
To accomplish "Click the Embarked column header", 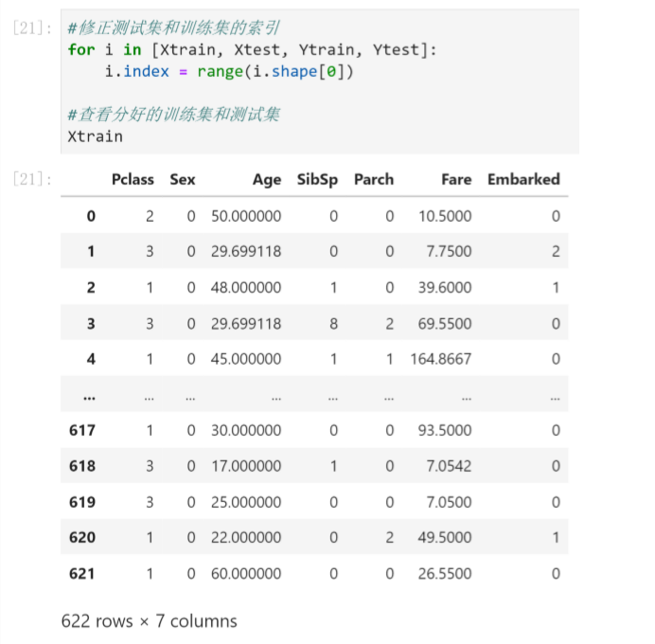I will pyautogui.click(x=523, y=179).
